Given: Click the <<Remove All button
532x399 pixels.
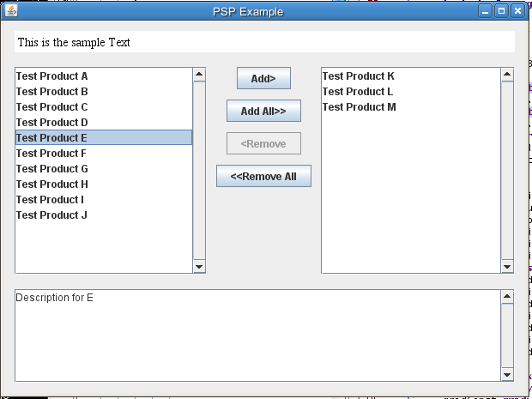Looking at the screenshot, I should [263, 176].
